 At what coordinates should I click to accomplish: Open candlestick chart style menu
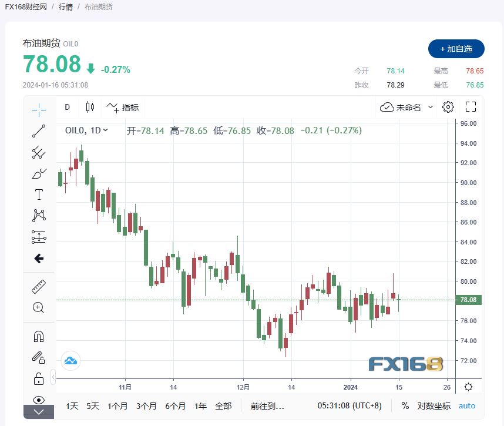[90, 107]
